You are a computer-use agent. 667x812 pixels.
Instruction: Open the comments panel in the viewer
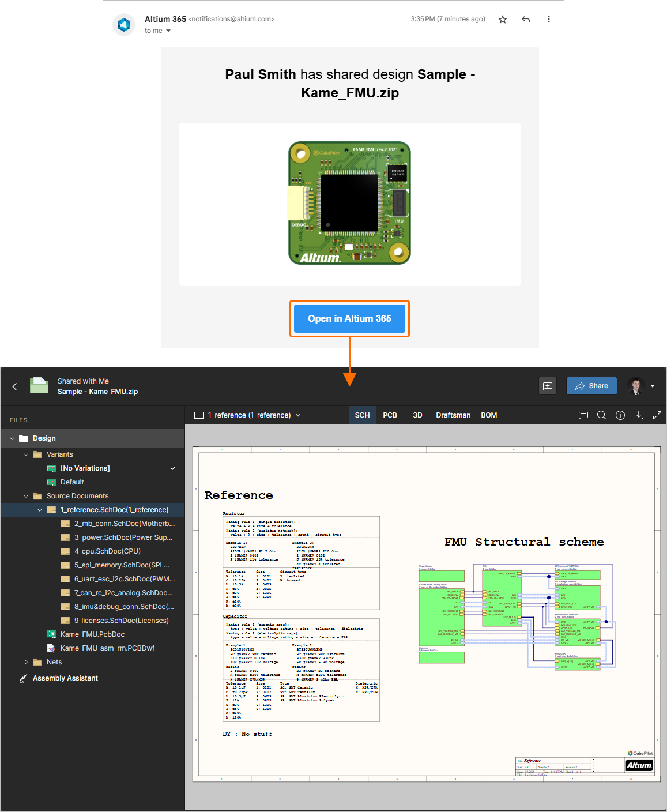(583, 415)
